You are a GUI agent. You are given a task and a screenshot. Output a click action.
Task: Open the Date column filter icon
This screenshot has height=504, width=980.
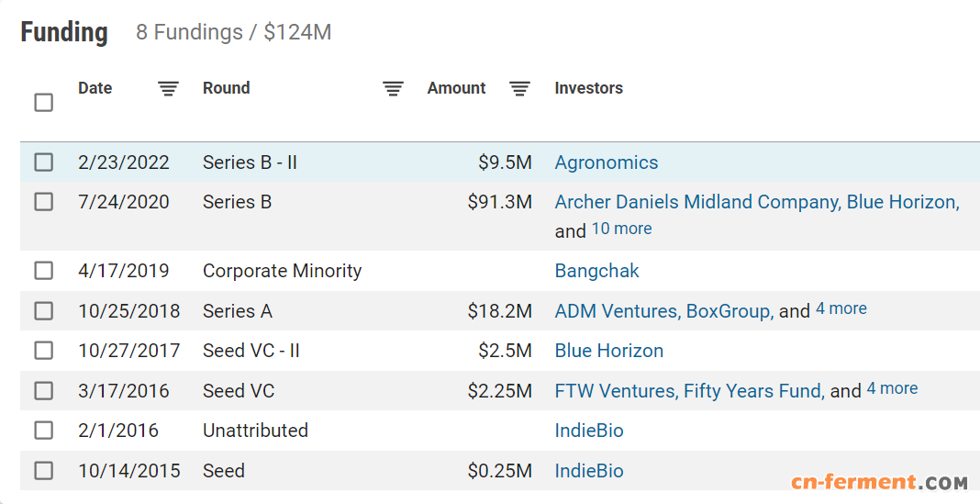click(x=168, y=89)
